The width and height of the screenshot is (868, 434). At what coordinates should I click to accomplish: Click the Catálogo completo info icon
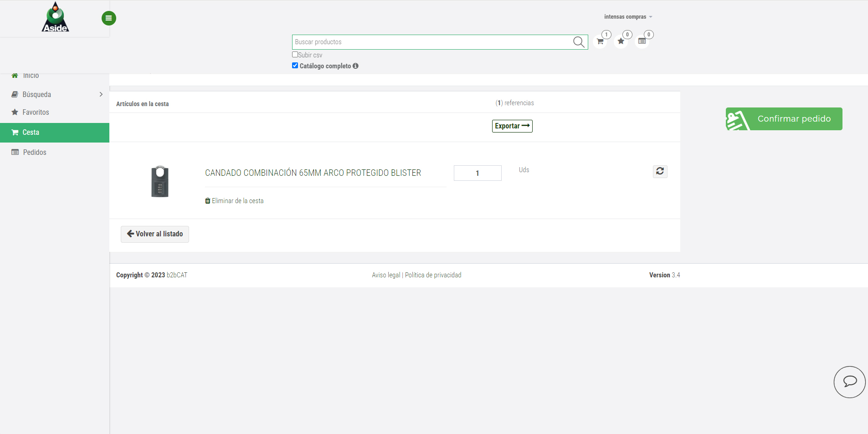(355, 66)
